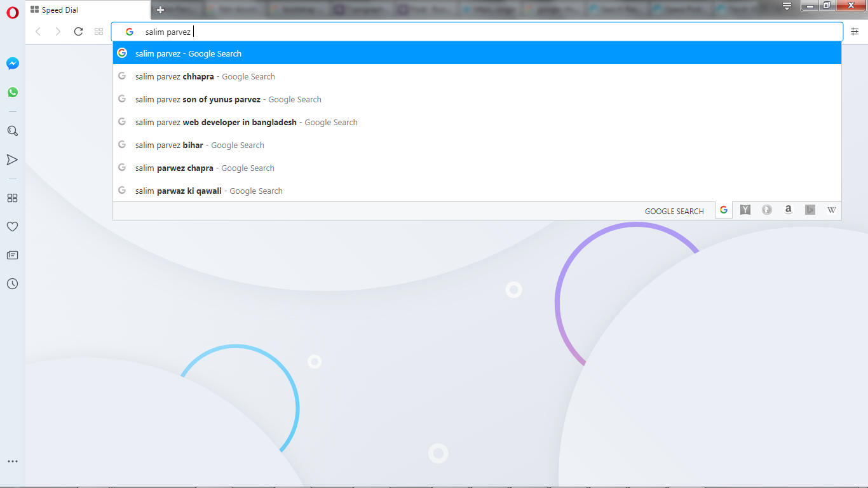Open History clock icon in sidebar
868x488 pixels.
tap(12, 284)
